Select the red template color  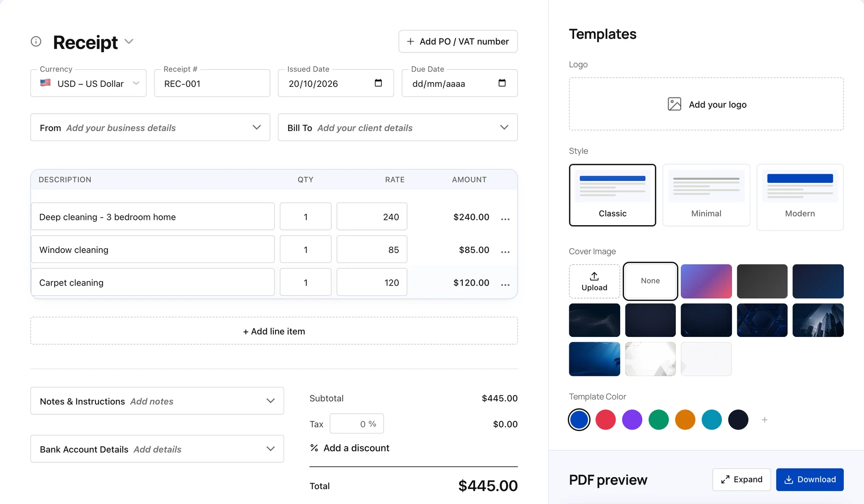coord(606,420)
